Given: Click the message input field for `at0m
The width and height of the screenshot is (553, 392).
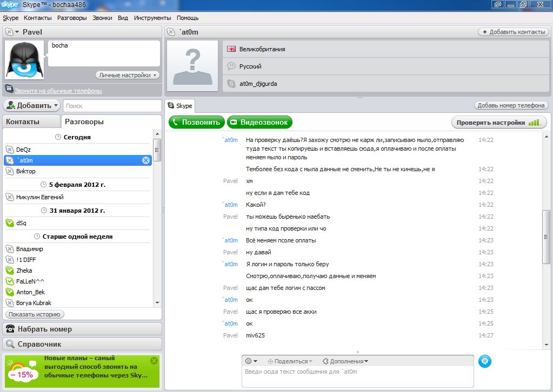Looking at the screenshot, I should click(357, 377).
